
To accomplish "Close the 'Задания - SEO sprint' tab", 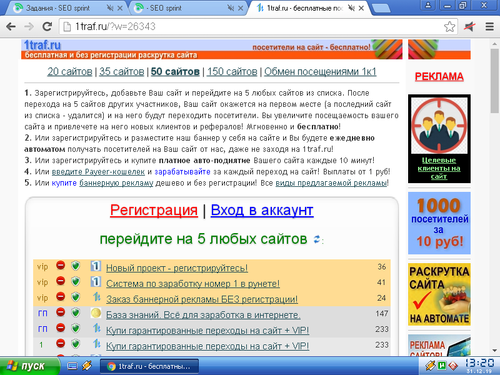I will coord(120,8).
